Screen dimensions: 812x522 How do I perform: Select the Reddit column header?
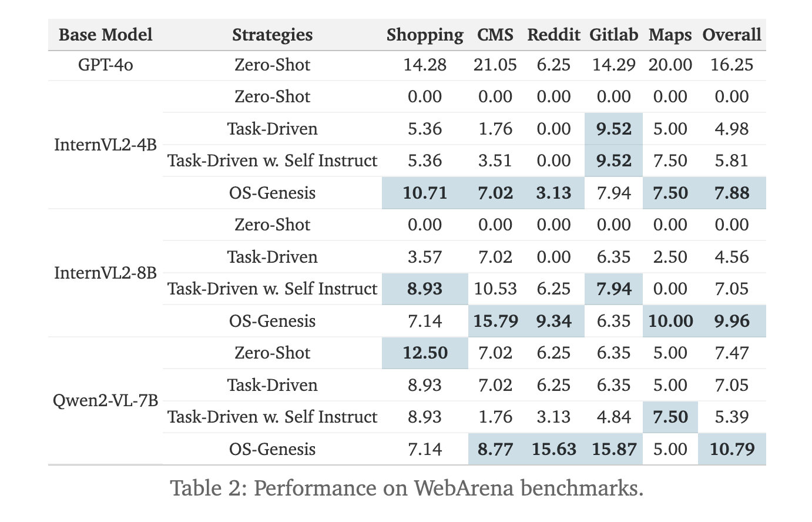tap(553, 35)
